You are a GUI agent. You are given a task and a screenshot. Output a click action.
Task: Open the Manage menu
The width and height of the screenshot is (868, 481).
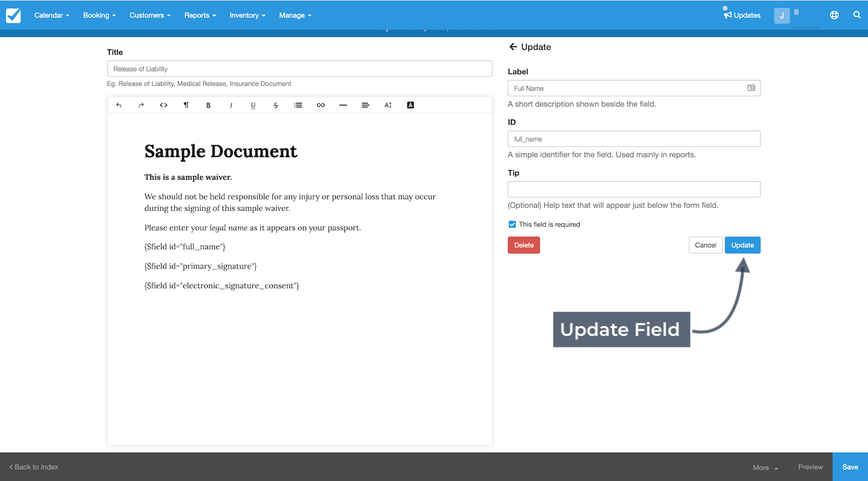(x=295, y=15)
